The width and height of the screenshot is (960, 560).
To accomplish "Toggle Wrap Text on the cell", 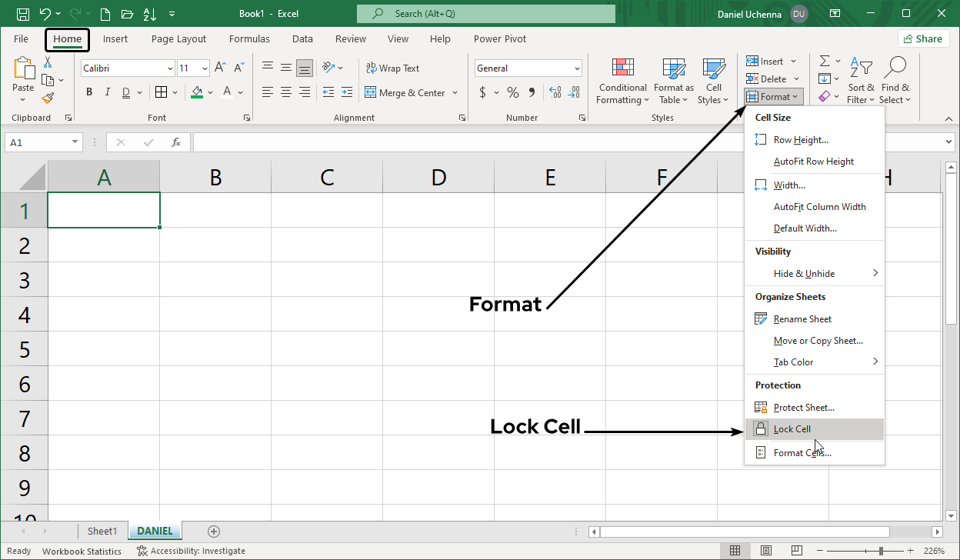I will click(x=392, y=68).
